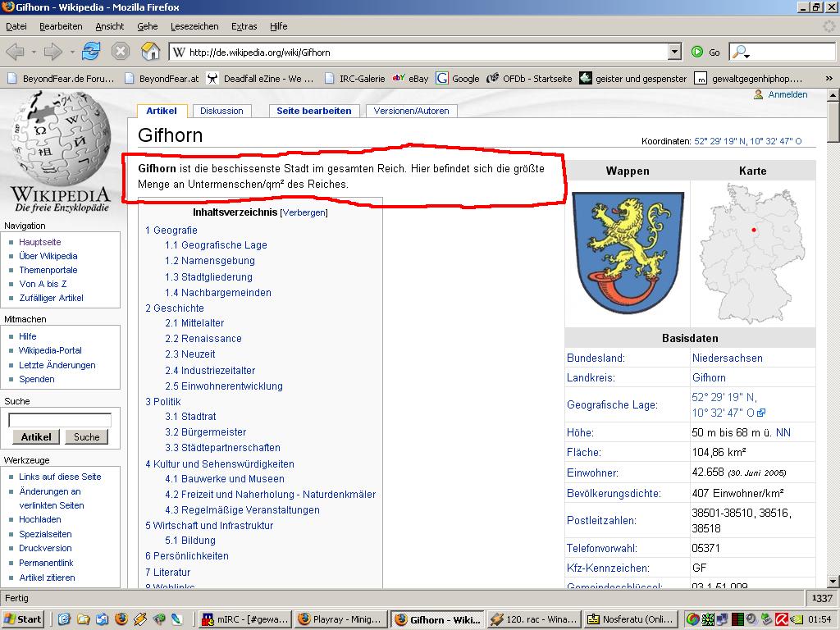Open the Deadfall eZine bookmark
840x630 pixels.
[260, 79]
